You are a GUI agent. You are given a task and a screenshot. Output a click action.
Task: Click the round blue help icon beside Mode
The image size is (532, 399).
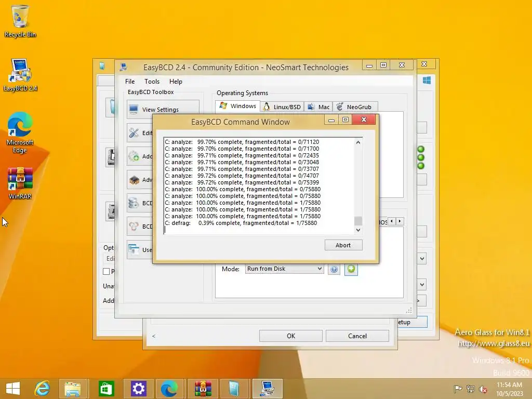tap(334, 269)
